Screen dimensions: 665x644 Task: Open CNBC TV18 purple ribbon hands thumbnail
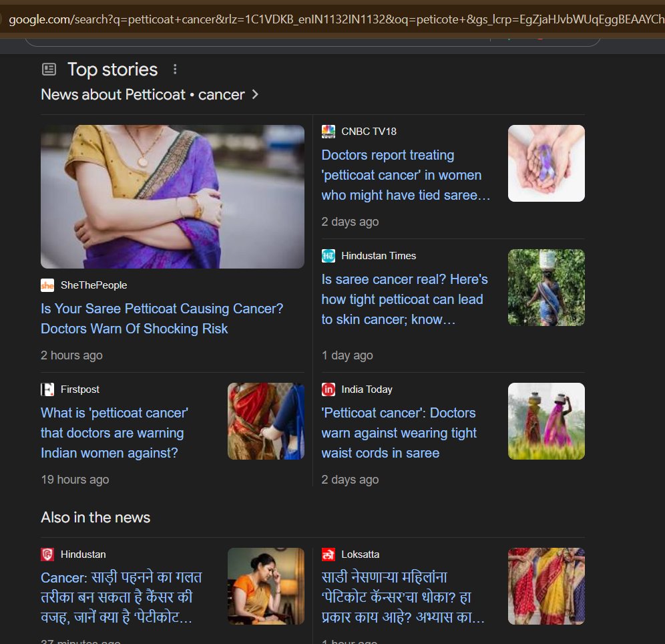pos(546,163)
